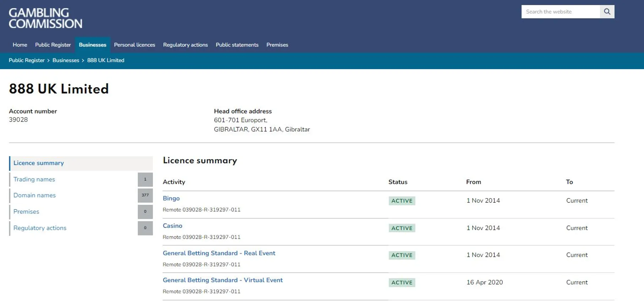Click ACTIVE status badge in Bingo row

coord(402,201)
